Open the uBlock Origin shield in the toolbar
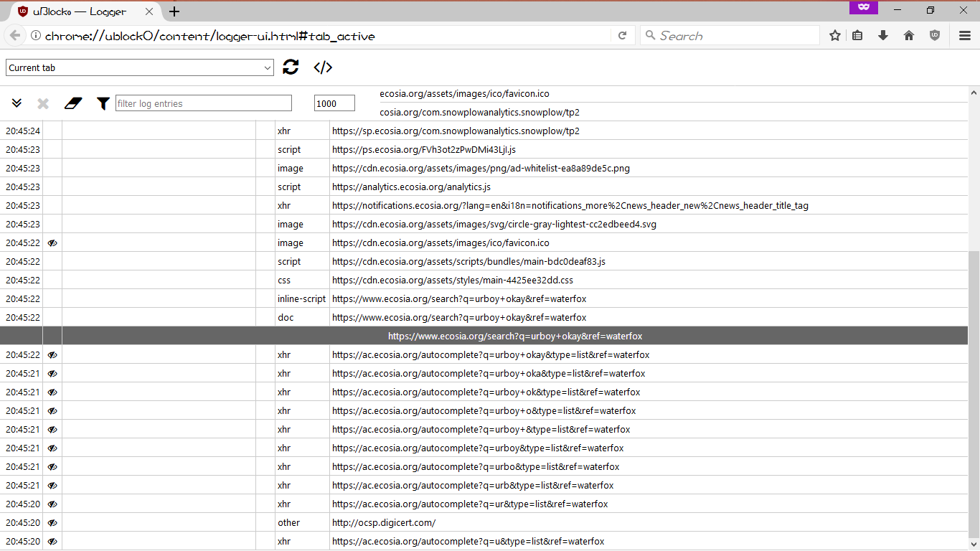980x551 pixels. tap(934, 34)
